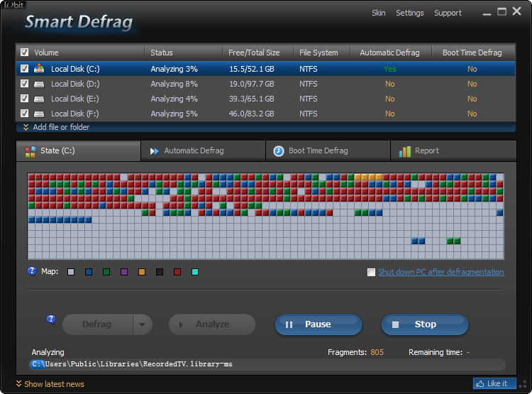Stop the running analysis

tap(425, 324)
